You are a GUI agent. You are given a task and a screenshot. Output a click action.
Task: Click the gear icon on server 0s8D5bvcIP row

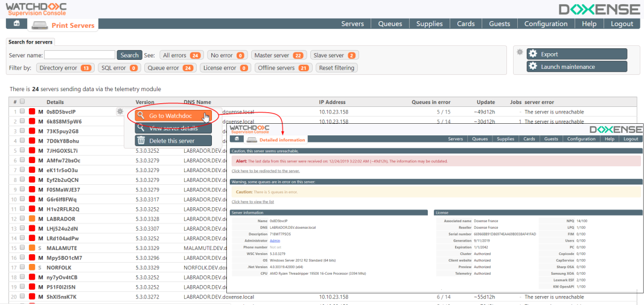(x=120, y=112)
